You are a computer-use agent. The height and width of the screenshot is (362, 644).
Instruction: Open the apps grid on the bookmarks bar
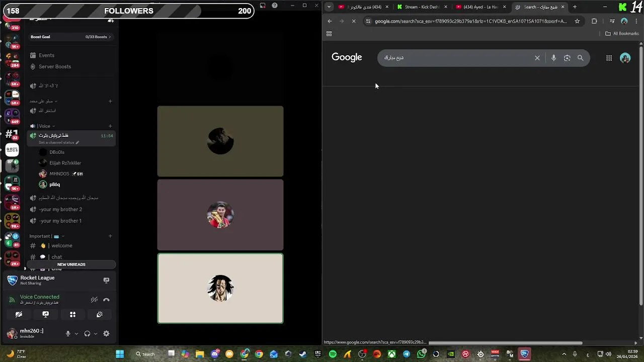pyautogui.click(x=329, y=34)
